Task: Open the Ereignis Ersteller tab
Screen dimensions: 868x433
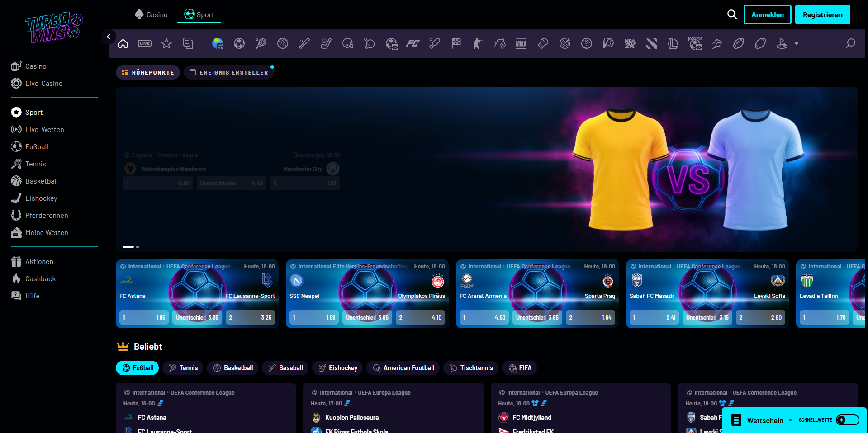Action: [x=229, y=72]
